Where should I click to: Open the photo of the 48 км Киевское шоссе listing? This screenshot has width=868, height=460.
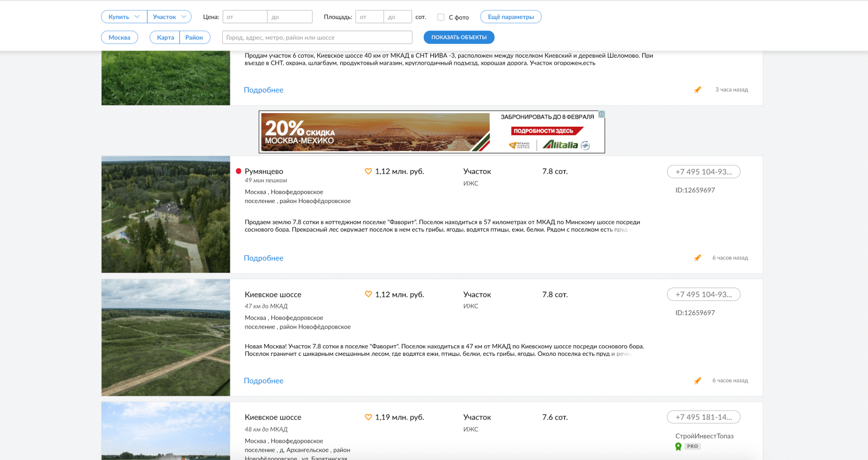click(166, 431)
